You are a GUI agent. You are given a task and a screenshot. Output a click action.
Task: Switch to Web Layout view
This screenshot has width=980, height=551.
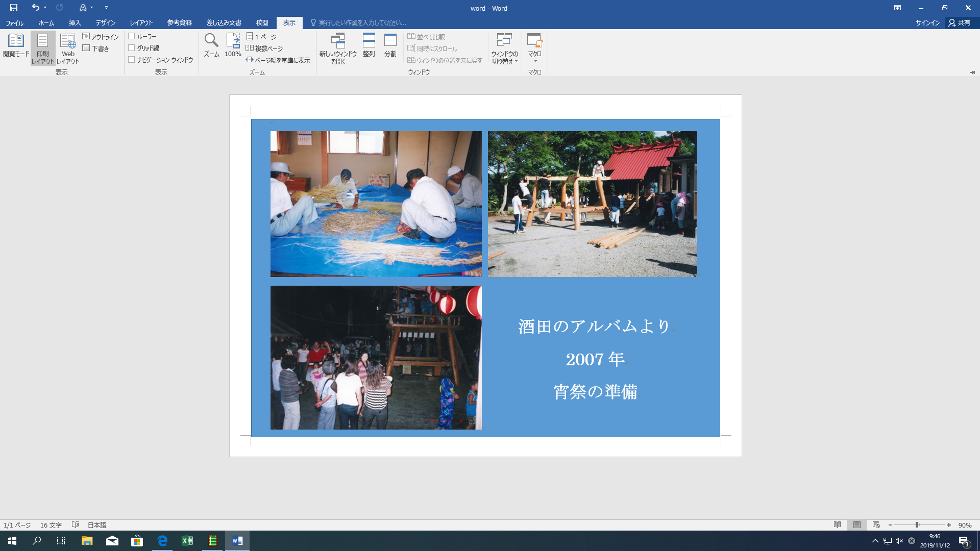coord(68,48)
